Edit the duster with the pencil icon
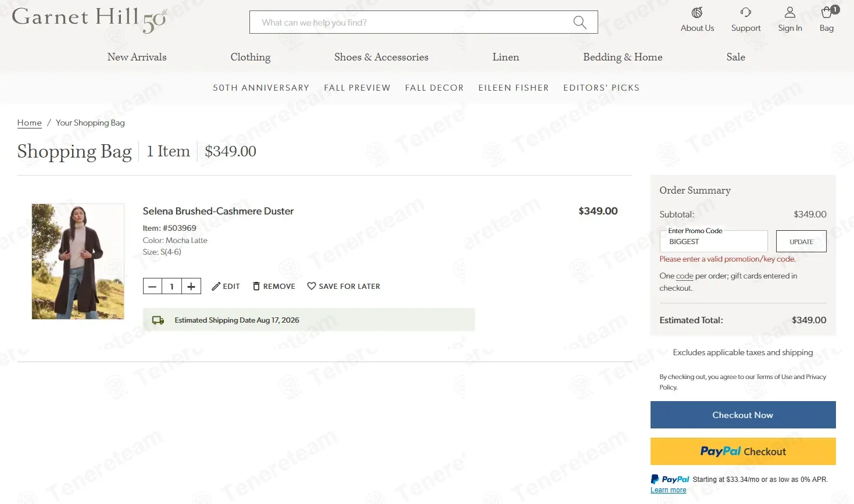Image resolution: width=854 pixels, height=504 pixels. (x=216, y=286)
